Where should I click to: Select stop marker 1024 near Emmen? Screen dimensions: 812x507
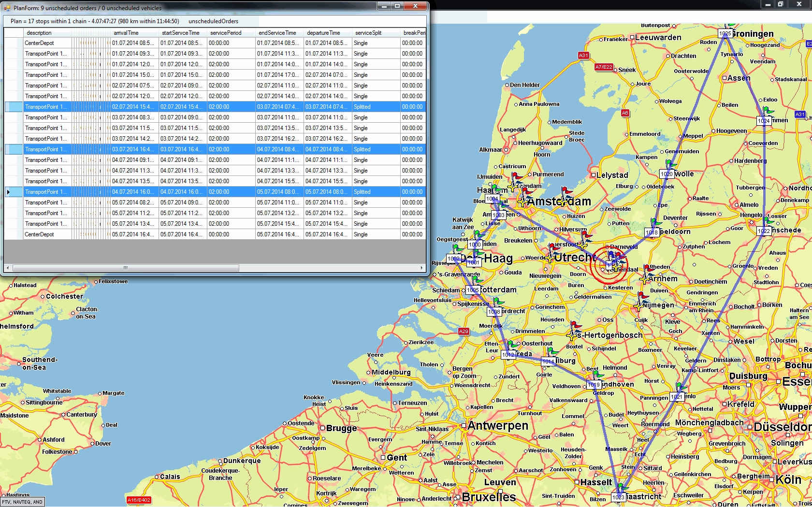pyautogui.click(x=764, y=121)
